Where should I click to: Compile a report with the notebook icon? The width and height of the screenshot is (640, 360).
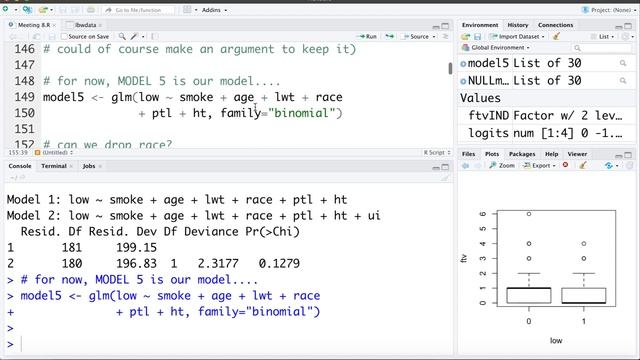pos(155,37)
